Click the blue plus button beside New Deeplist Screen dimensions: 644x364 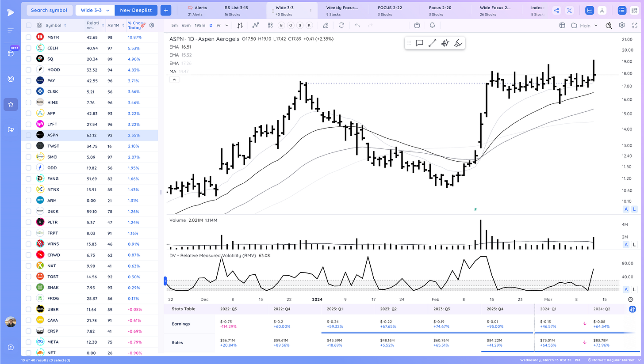point(166,10)
